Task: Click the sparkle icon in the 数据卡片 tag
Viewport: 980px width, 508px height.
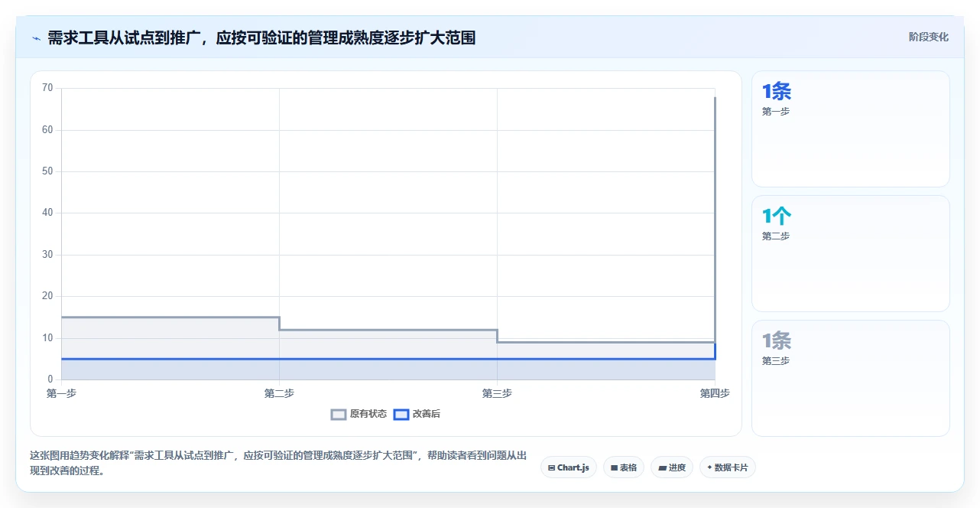Action: point(709,467)
